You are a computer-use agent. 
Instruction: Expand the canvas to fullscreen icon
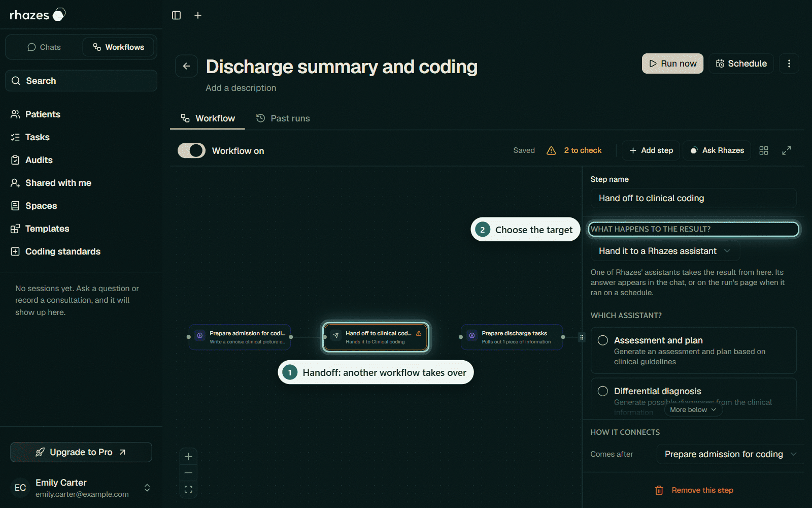coord(787,150)
